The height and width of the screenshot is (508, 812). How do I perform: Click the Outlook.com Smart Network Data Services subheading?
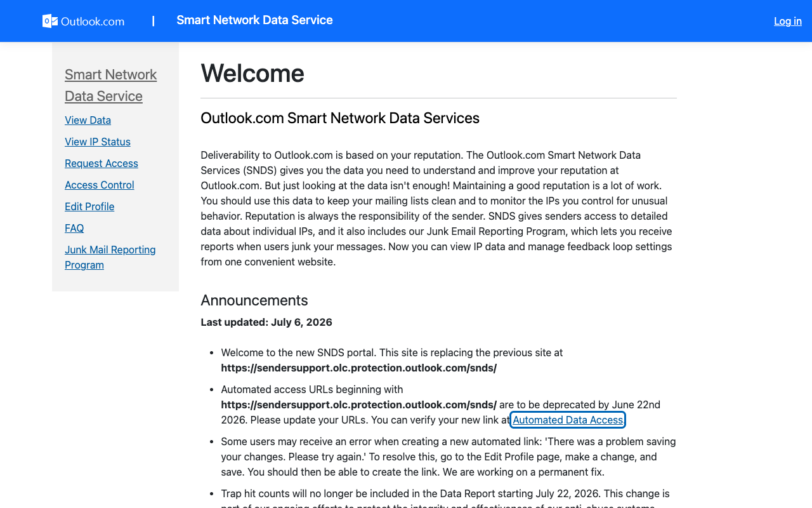coord(340,118)
